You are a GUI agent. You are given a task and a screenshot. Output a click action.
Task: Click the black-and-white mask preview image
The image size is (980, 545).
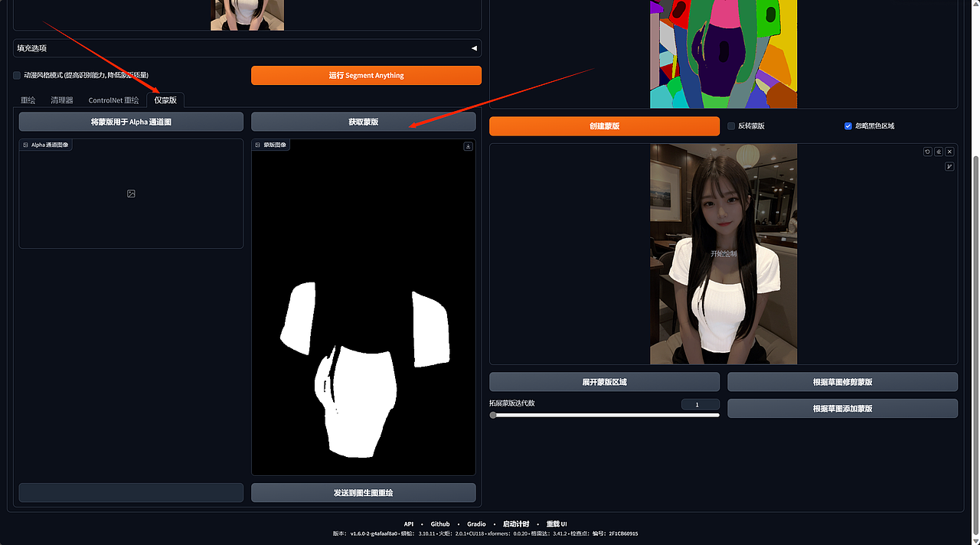364,308
